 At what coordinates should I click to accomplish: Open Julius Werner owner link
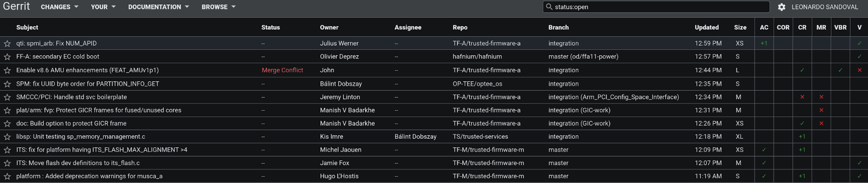coord(339,43)
